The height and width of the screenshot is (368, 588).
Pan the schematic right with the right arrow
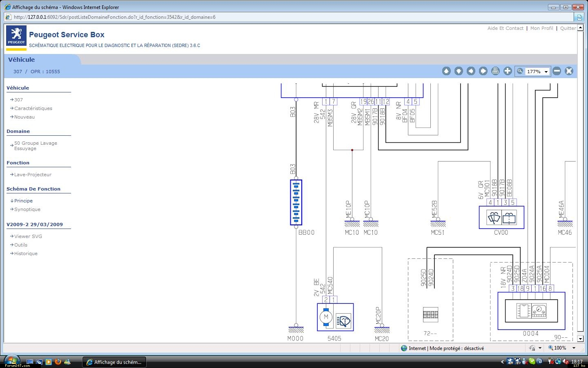[483, 71]
